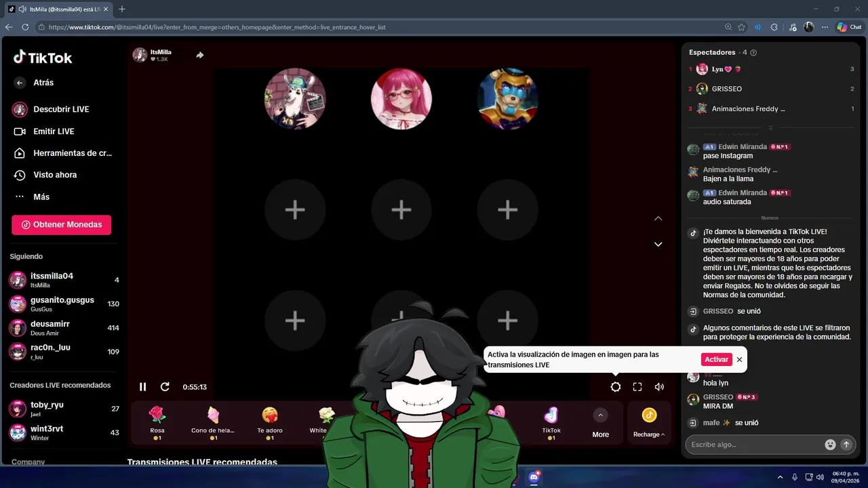
Task: Expand the viewers ranking list
Action: 770,127
